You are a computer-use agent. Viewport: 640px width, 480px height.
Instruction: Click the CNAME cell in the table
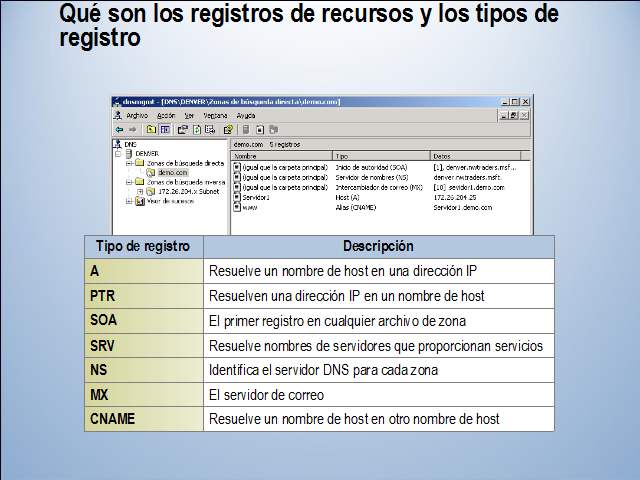point(144,419)
